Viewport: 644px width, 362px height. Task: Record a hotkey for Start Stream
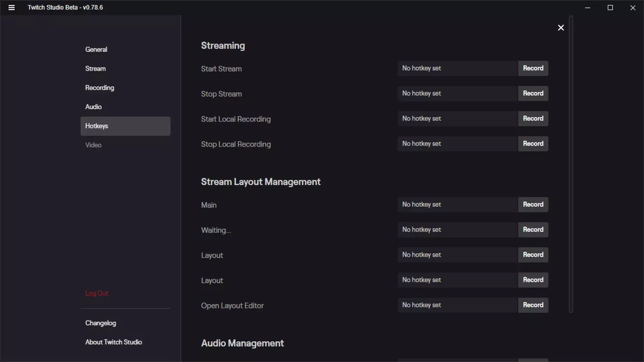tap(533, 68)
